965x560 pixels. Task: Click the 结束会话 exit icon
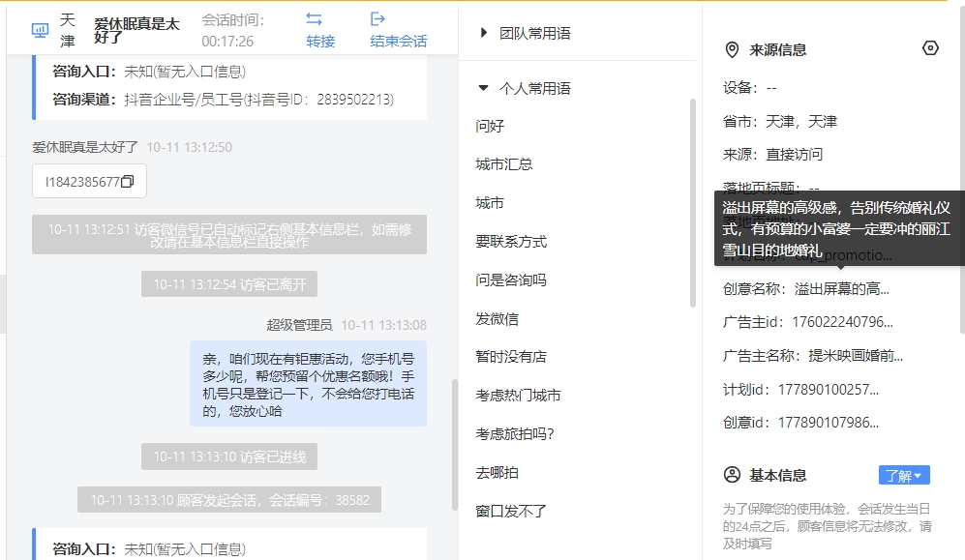click(377, 19)
